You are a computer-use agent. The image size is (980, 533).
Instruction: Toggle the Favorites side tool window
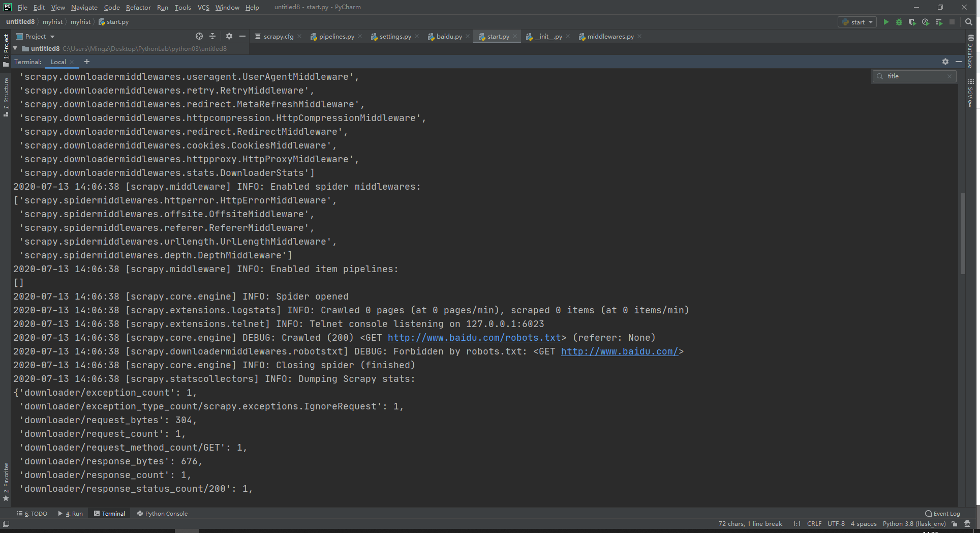point(6,482)
